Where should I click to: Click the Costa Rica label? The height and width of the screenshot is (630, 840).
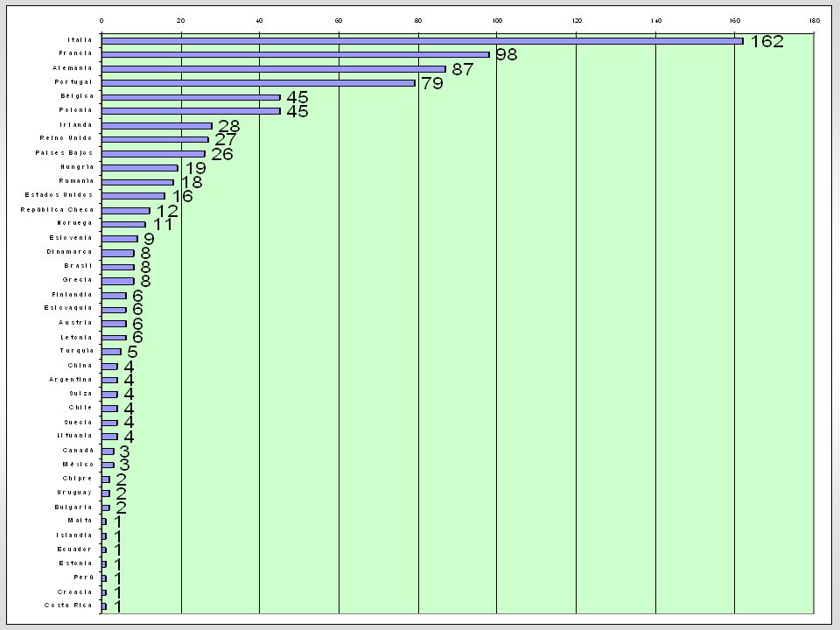pos(68,605)
